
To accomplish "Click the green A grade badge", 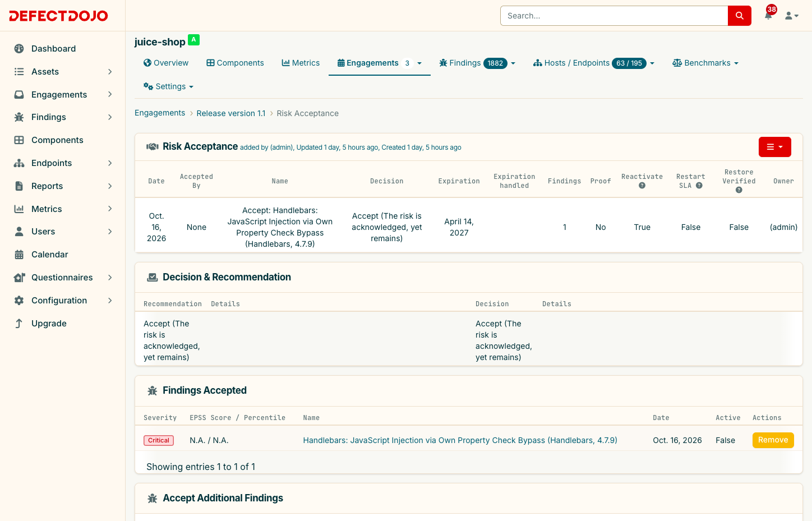I will [x=193, y=40].
